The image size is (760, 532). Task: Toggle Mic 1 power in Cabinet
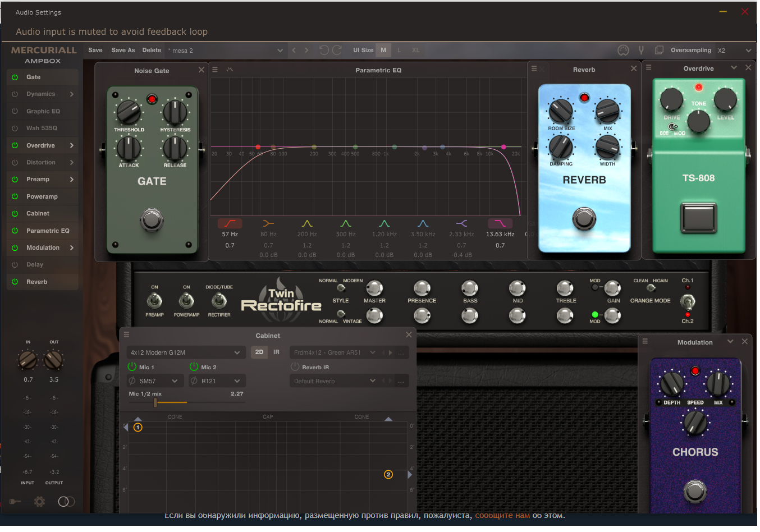132,367
